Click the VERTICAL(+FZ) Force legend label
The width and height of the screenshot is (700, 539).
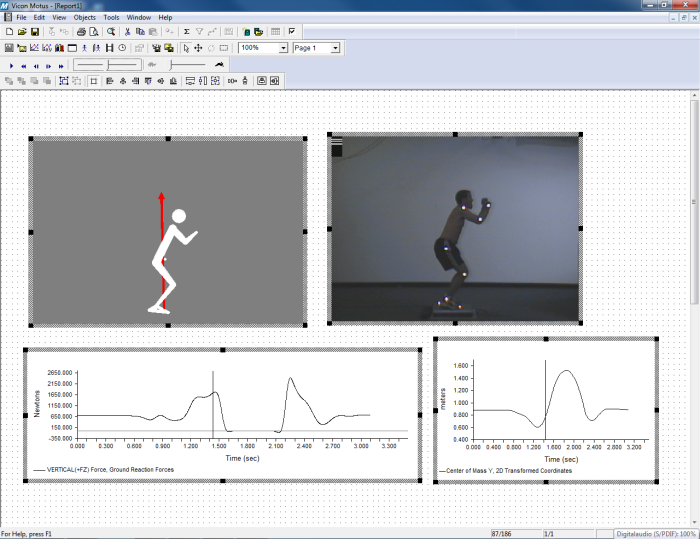coord(110,469)
